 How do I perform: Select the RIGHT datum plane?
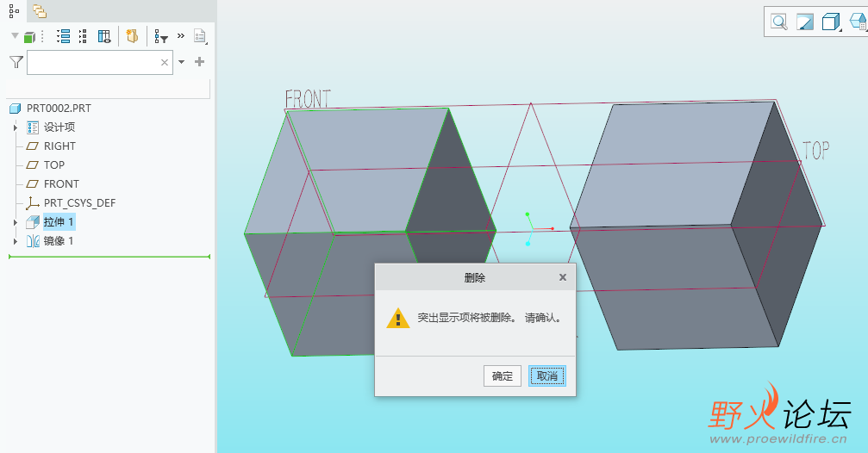coord(59,146)
